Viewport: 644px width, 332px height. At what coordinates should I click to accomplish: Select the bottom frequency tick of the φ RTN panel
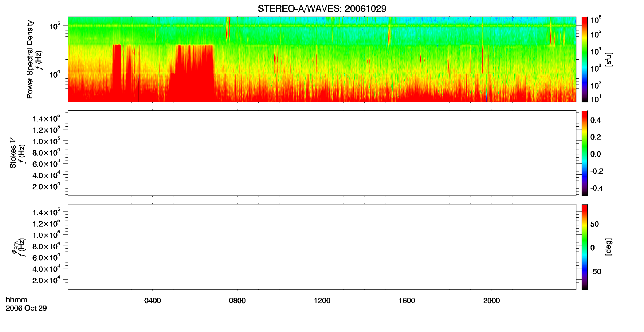point(46,280)
